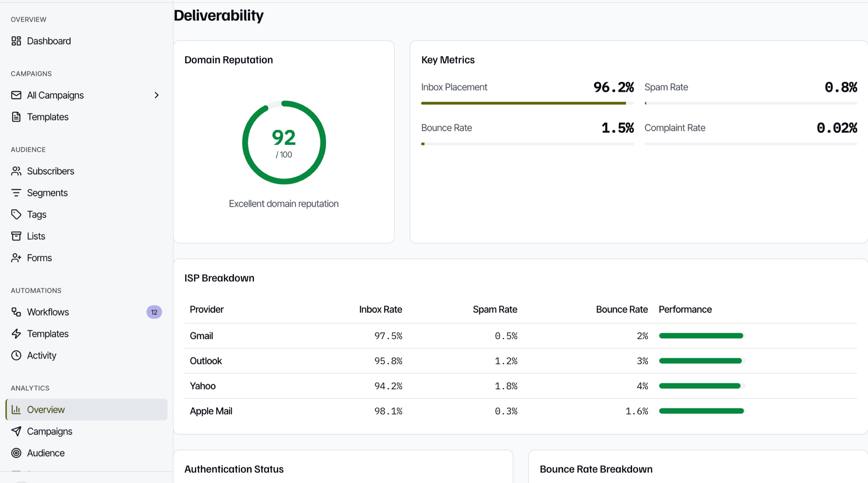Click the Spam Rate progress bar
This screenshot has width=868, height=483.
(751, 103)
